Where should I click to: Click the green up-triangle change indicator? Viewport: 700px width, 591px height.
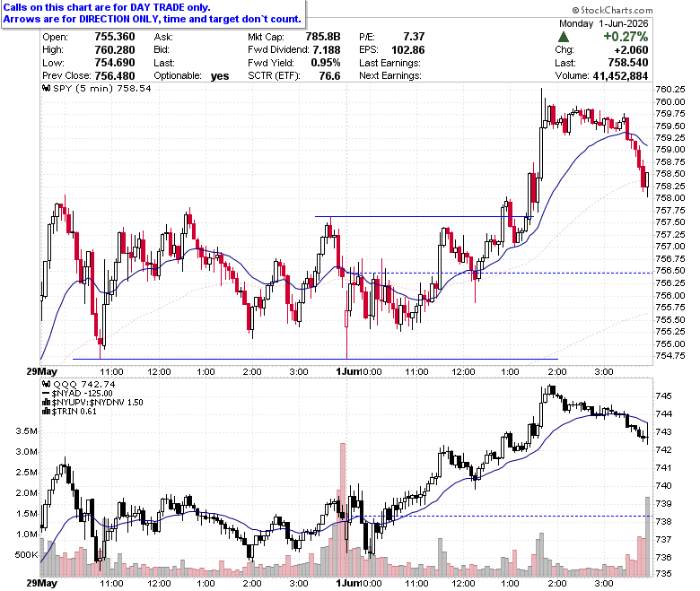[564, 37]
